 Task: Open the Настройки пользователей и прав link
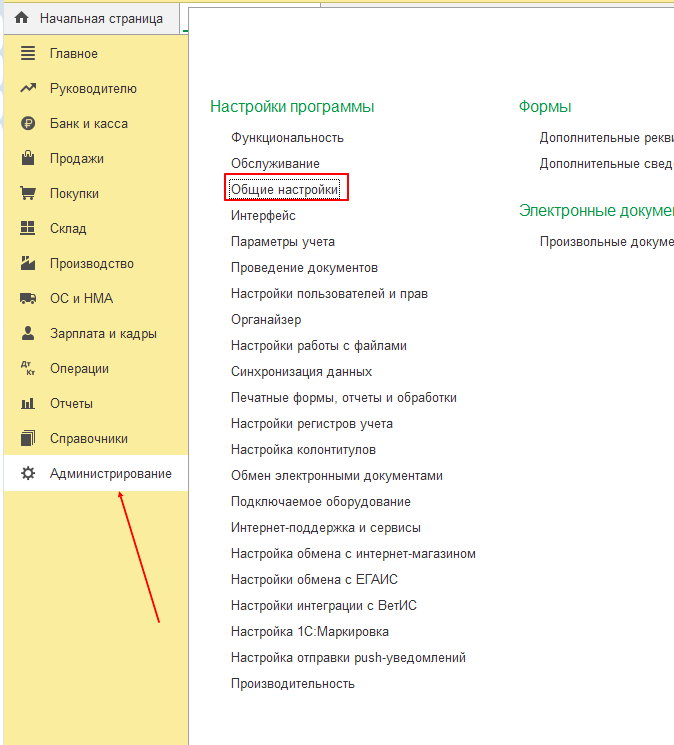click(329, 294)
